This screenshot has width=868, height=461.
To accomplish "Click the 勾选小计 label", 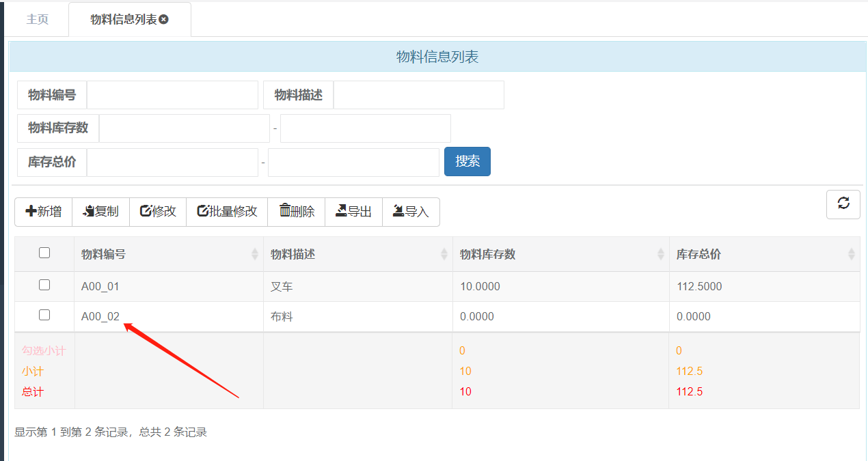I will click(x=44, y=350).
